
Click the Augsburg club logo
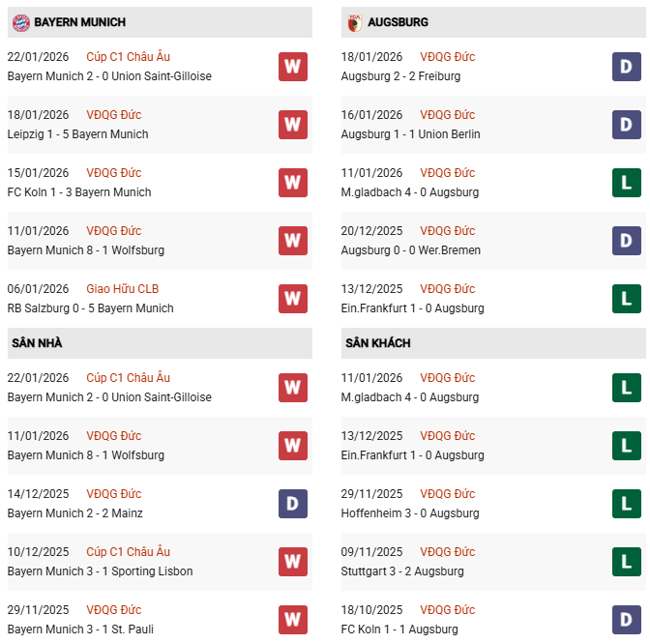353,21
